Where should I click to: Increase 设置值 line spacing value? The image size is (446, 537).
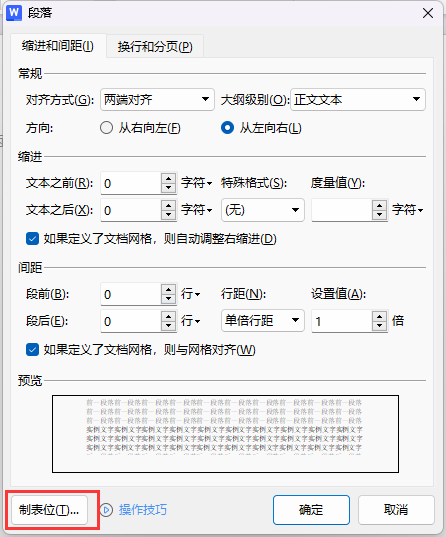(379, 316)
